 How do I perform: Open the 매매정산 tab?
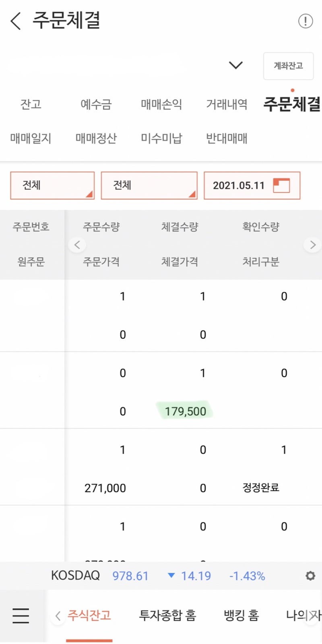pyautogui.click(x=96, y=138)
